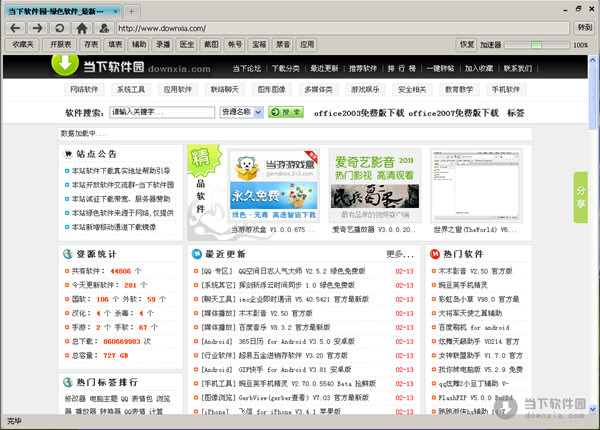Open 排行榜 in the top navigation
600x430 pixels.
pos(401,68)
